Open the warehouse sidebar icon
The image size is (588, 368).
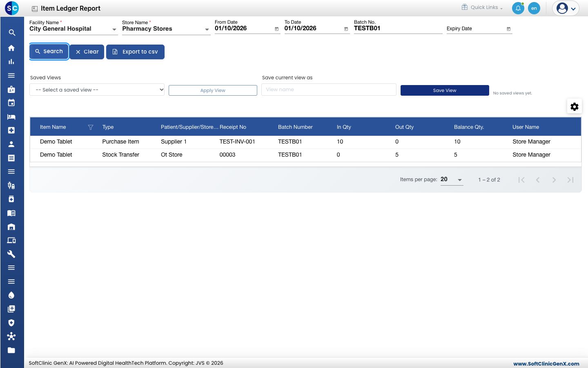coord(11,227)
